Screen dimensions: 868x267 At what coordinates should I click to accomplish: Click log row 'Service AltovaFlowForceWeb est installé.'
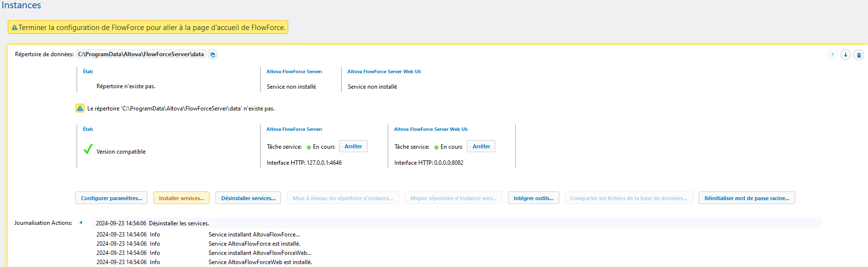click(x=260, y=262)
